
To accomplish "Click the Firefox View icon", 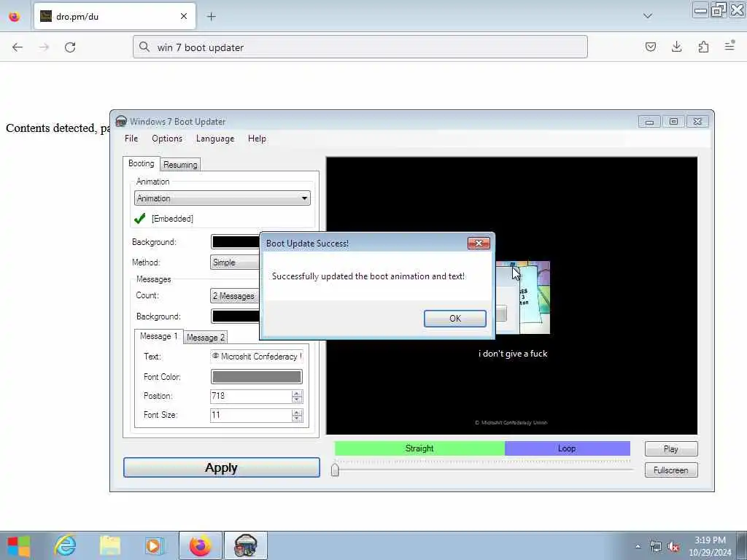I will [15, 17].
